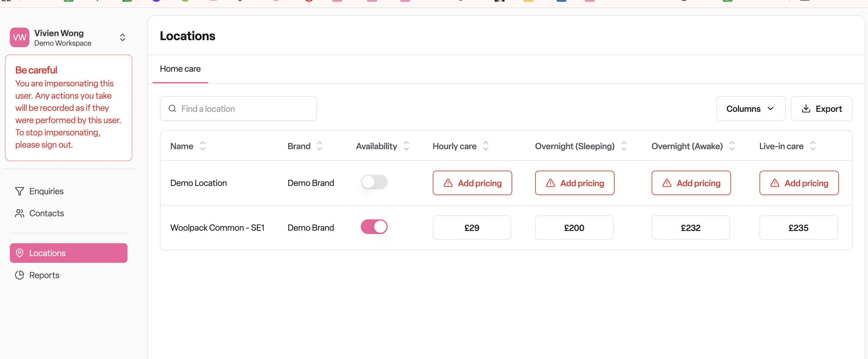Edit the £200 overnight sleeping price
This screenshot has height=359, width=868.
click(x=574, y=228)
